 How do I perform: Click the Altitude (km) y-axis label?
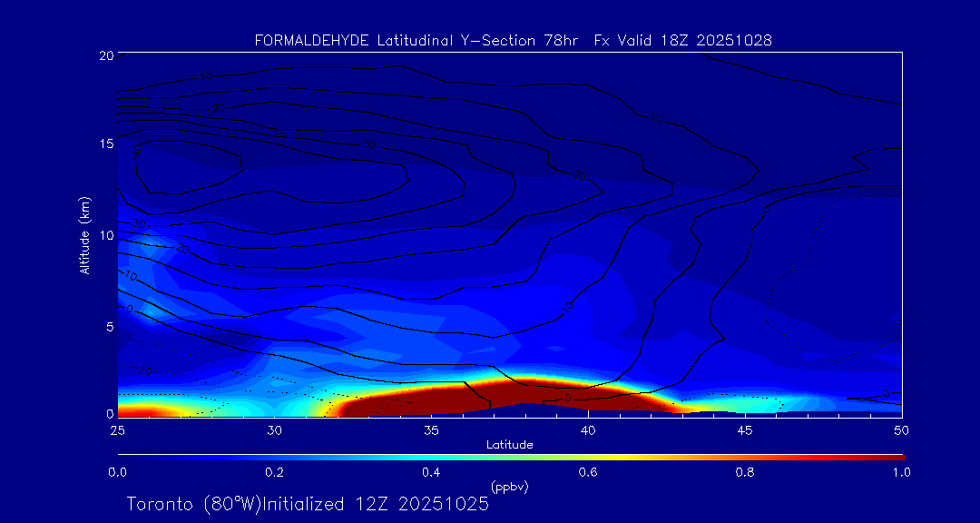[x=84, y=235]
